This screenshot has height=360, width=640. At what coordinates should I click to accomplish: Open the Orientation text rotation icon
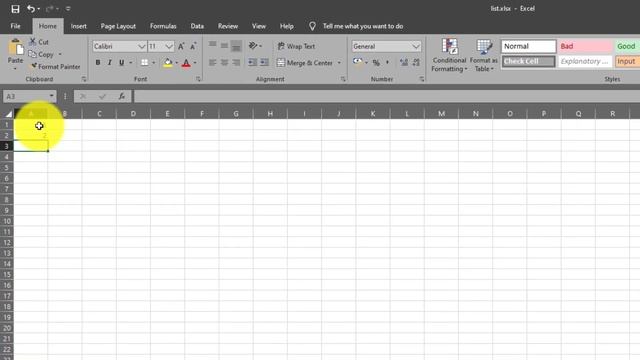(x=253, y=46)
